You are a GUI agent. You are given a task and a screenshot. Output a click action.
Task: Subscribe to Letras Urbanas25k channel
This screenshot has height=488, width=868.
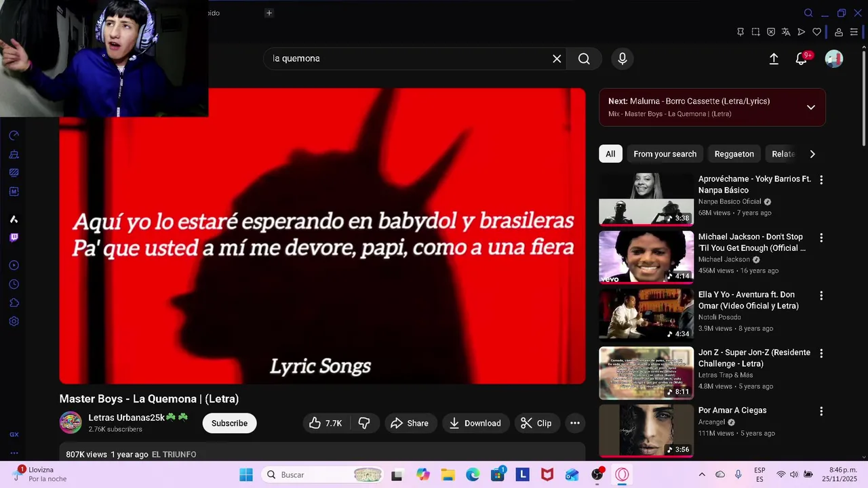[229, 423]
